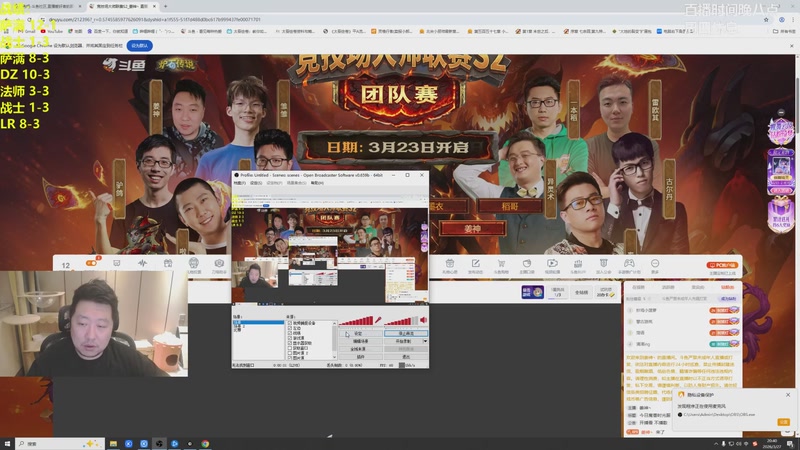800x450 pixels.
Task: Open the YouTube bookmark
Action: [52, 31]
